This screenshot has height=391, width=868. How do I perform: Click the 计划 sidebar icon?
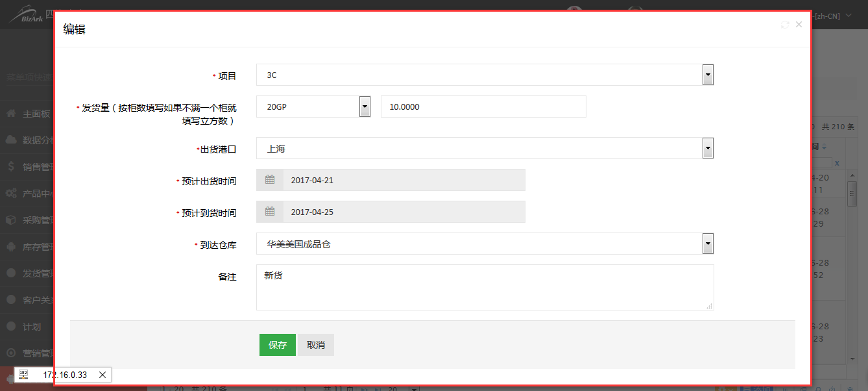pyautogui.click(x=11, y=327)
